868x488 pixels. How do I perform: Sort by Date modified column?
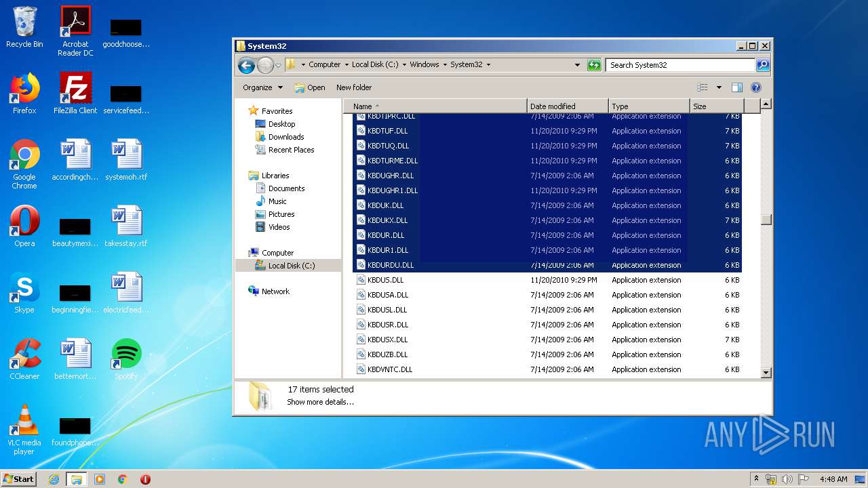click(568, 106)
